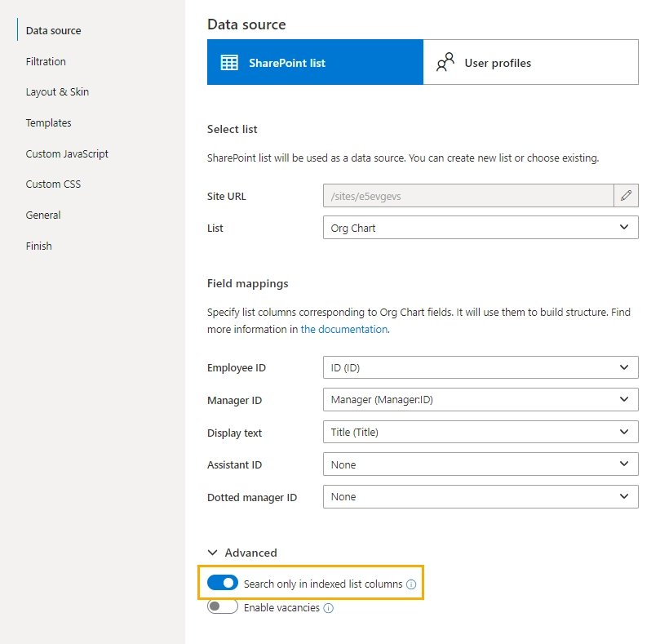Turn on the Enable vacancies switch
Screen dimensions: 660x644
[x=223, y=606]
